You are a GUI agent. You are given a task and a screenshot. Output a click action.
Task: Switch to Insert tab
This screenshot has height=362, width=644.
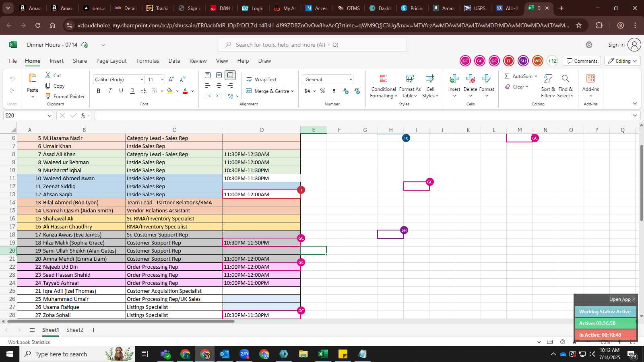tap(57, 61)
